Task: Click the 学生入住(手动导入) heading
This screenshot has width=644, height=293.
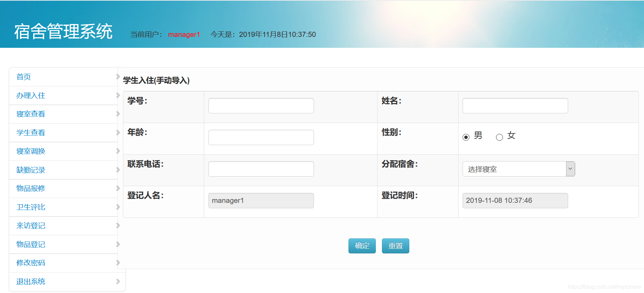Action: coord(156,81)
